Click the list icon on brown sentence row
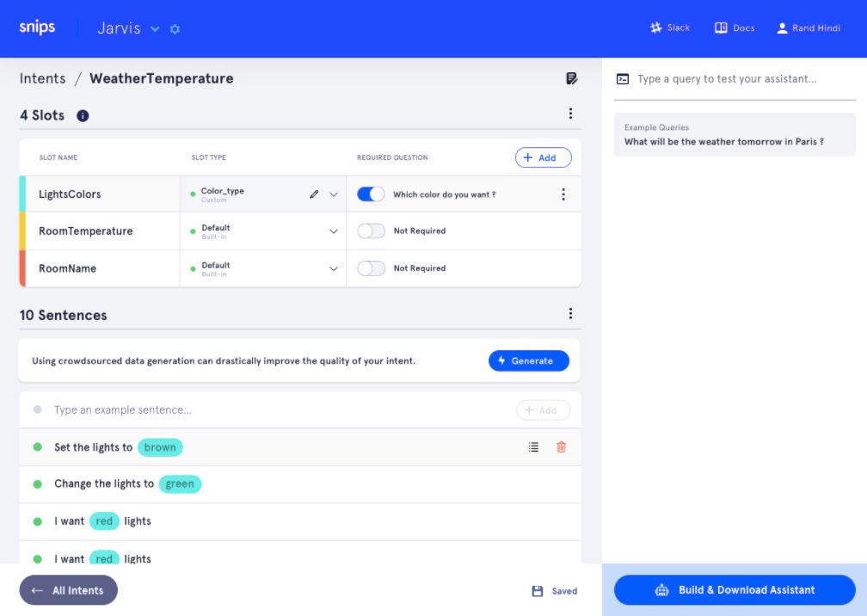Viewport: 867px width, 616px height. coord(533,447)
